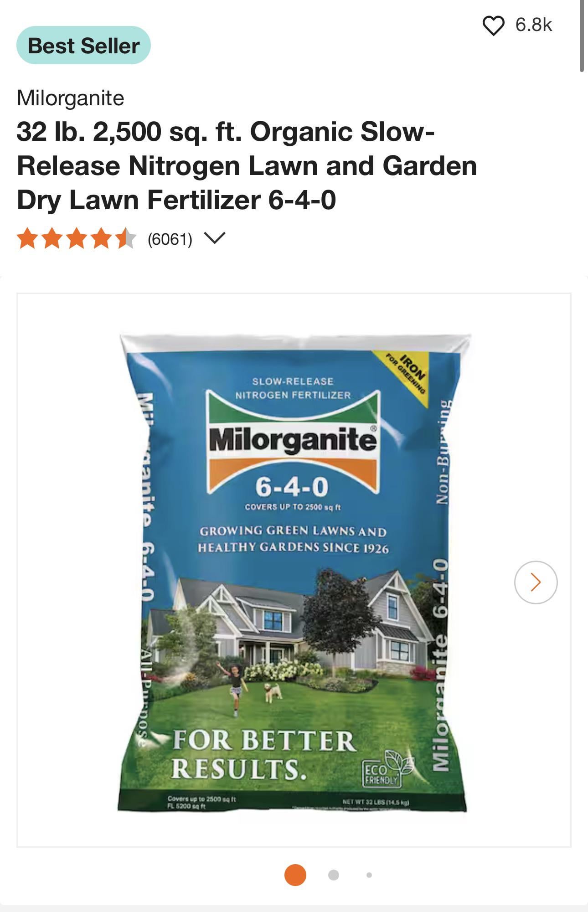The height and width of the screenshot is (912, 588).
Task: Click the Milorganite bag product image
Action: tap(294, 573)
